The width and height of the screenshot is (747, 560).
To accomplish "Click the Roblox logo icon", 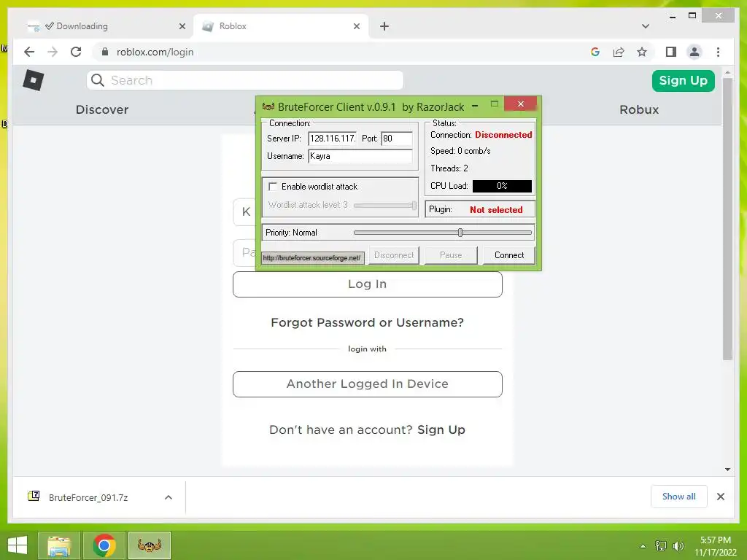I will (34, 80).
